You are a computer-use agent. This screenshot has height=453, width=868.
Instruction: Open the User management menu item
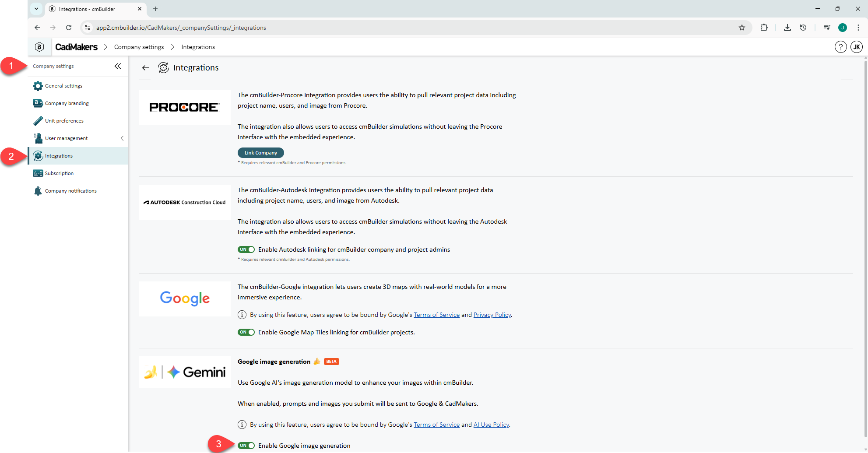pos(78,138)
